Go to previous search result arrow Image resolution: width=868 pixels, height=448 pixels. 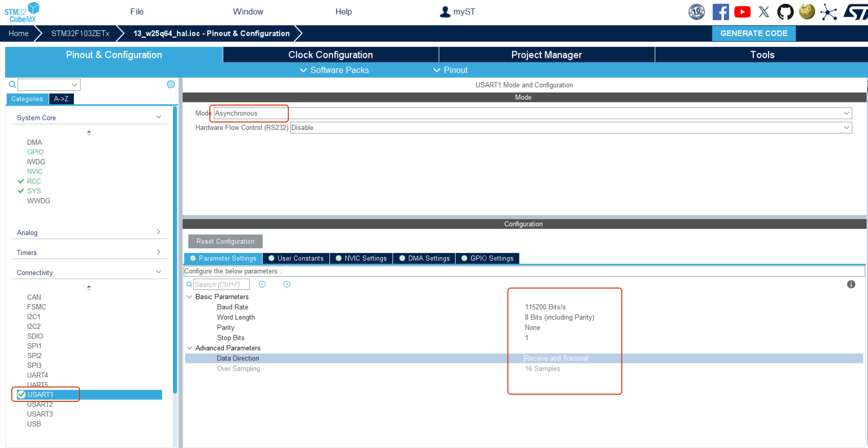pyautogui.click(x=262, y=284)
